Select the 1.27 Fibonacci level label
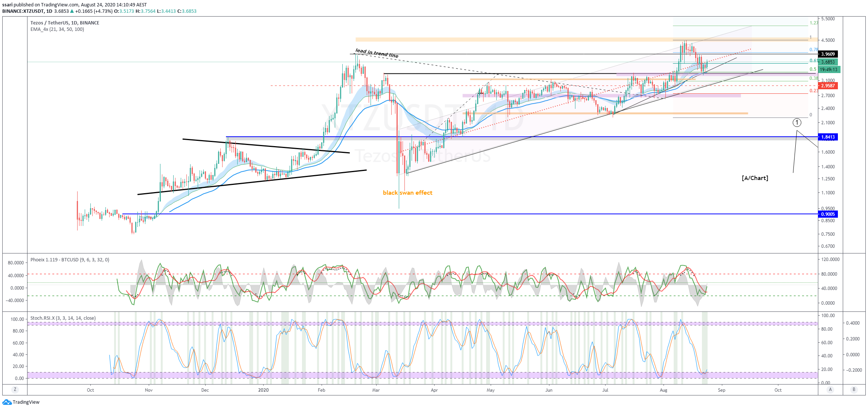The image size is (868, 409). coord(813,23)
